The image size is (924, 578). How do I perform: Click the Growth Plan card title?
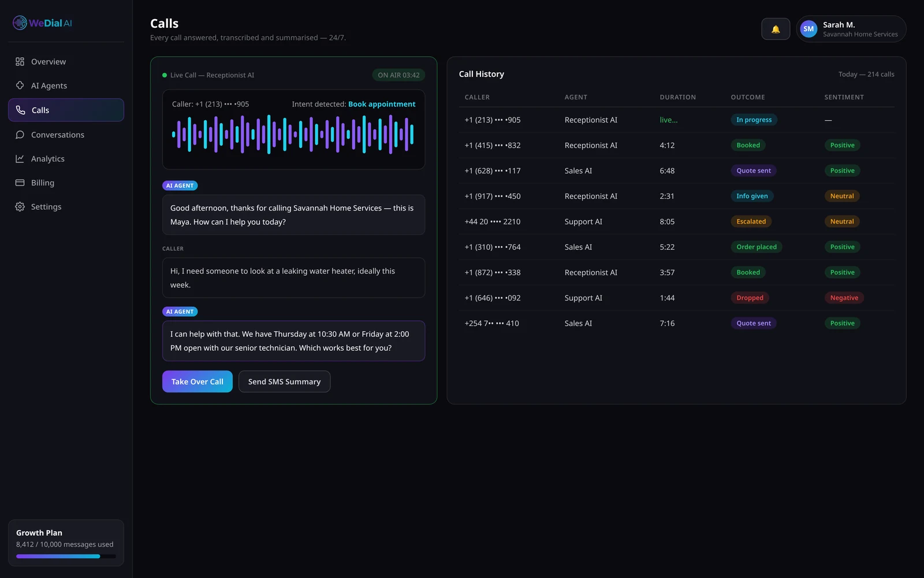(39, 533)
